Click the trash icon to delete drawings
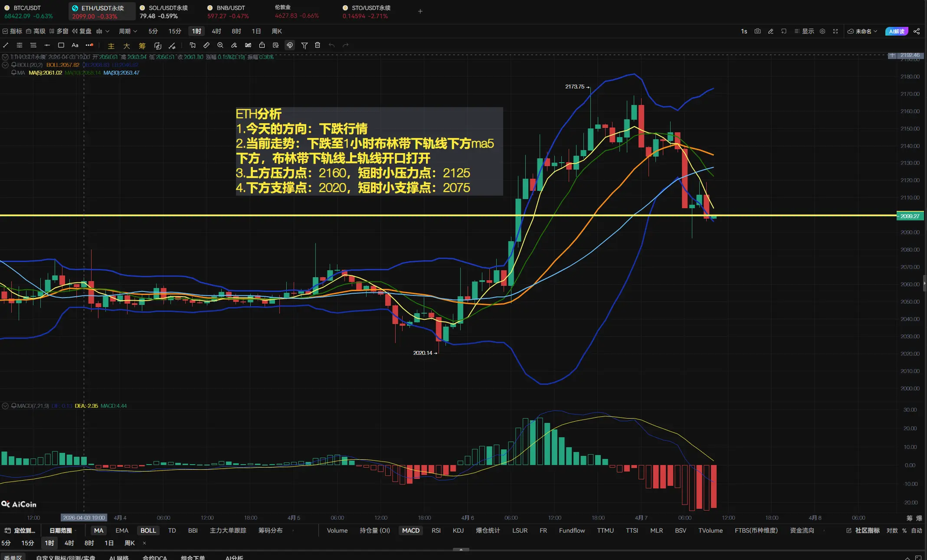The height and width of the screenshot is (560, 927). click(x=318, y=45)
